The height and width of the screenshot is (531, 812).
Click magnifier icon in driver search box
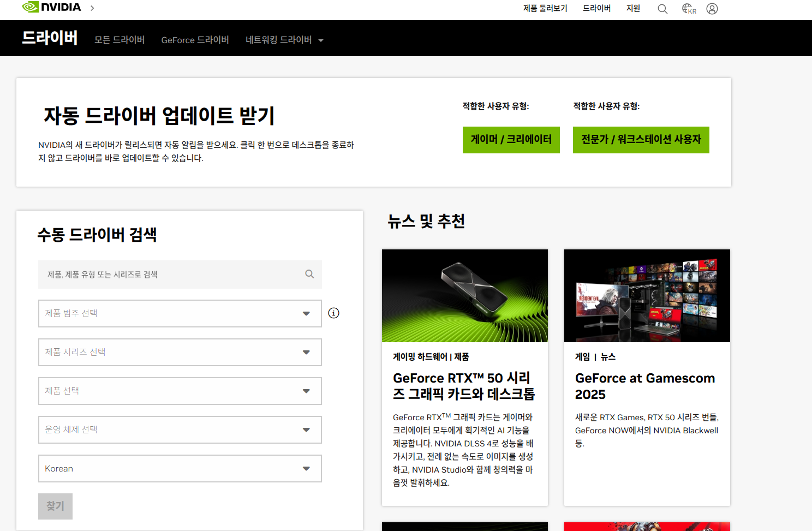tap(309, 275)
